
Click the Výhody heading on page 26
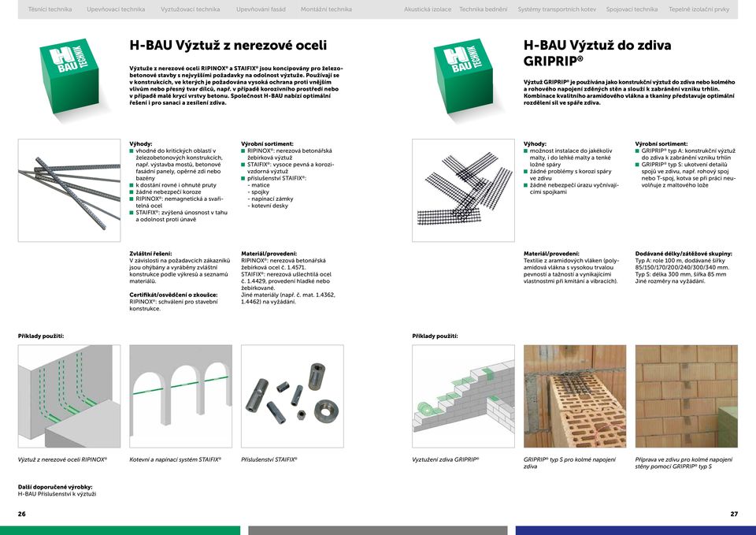pos(141,143)
